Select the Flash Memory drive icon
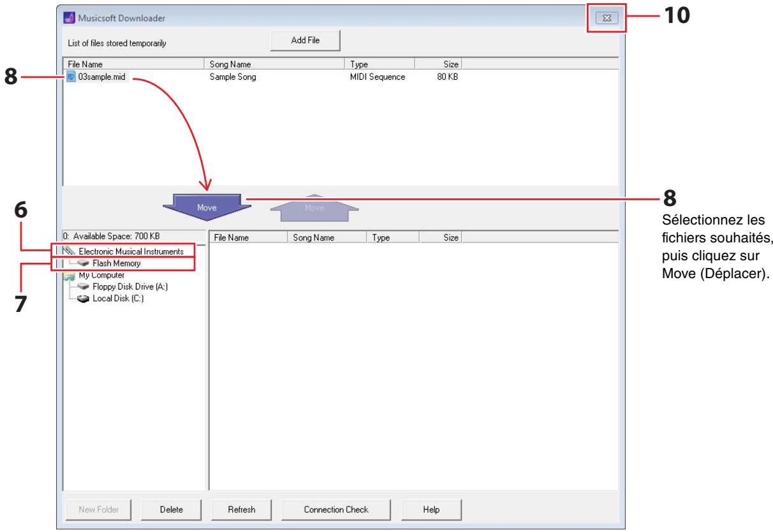Image resolution: width=773 pixels, height=532 pixels. (84, 263)
